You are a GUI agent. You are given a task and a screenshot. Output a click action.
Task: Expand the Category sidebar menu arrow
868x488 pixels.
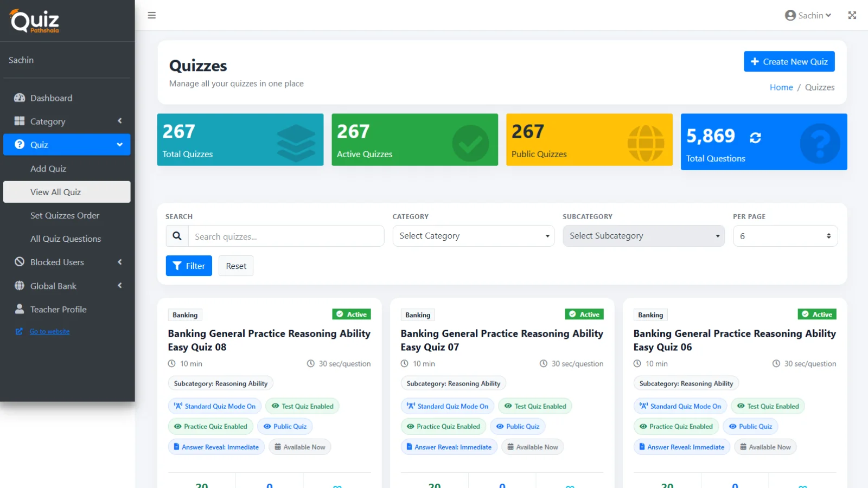tap(120, 121)
